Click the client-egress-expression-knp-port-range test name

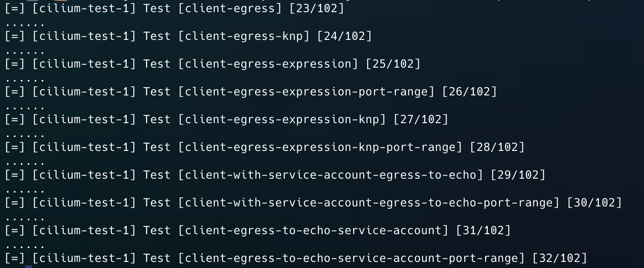pos(320,147)
